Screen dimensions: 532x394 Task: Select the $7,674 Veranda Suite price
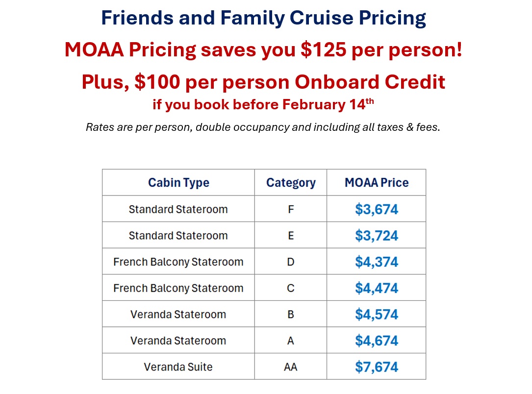pos(377,367)
